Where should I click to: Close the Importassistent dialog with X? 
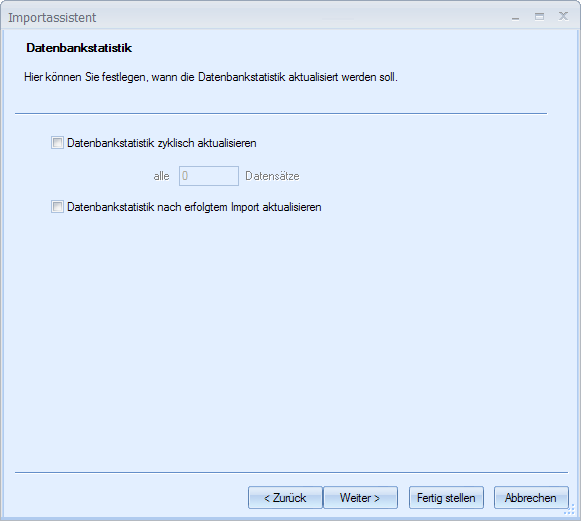(563, 16)
